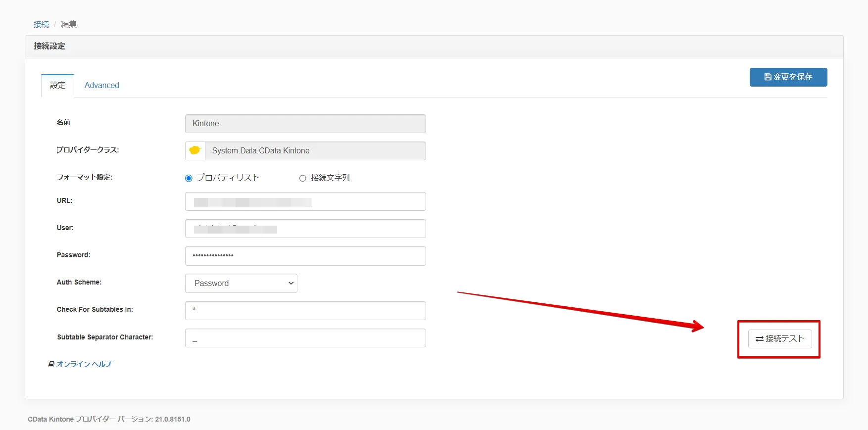Open the Auth Scheme dropdown
This screenshot has height=430, width=868.
[x=241, y=283]
